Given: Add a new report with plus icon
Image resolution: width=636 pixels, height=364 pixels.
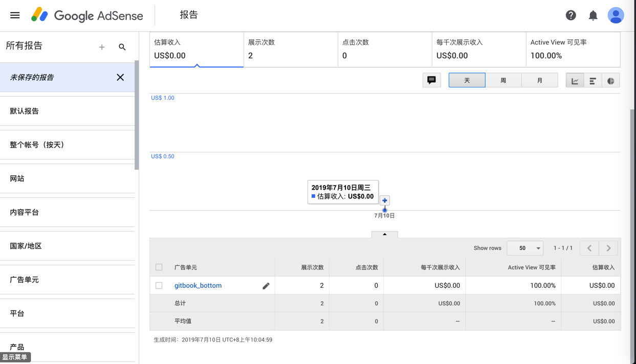Looking at the screenshot, I should pyautogui.click(x=102, y=47).
